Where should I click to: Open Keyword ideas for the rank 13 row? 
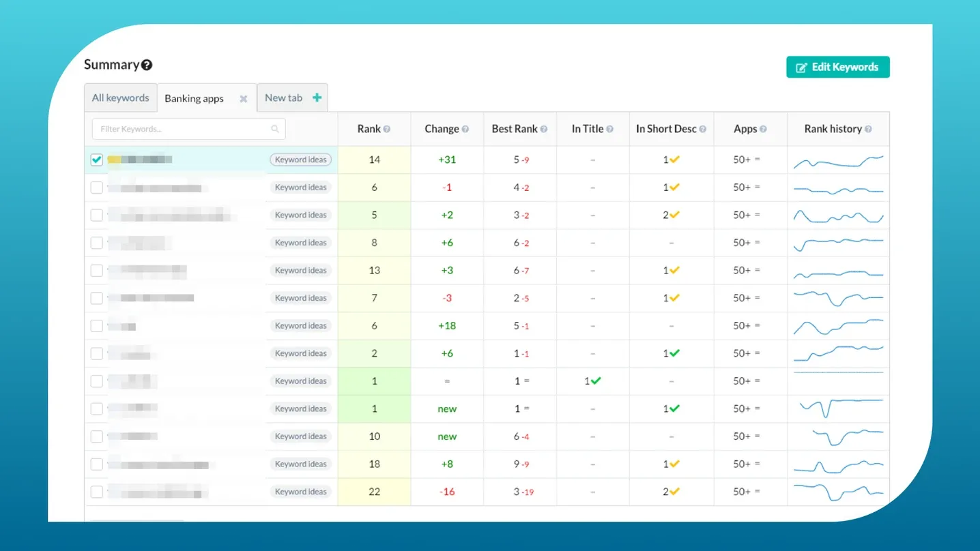point(301,270)
